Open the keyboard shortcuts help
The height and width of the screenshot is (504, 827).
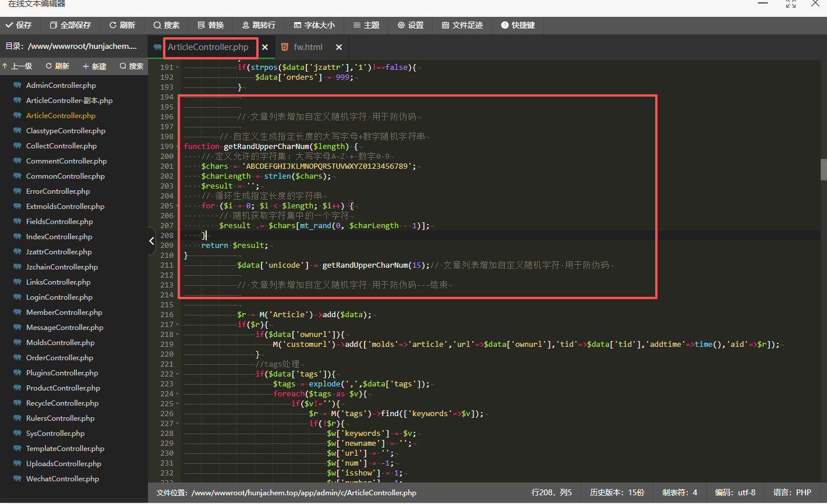point(517,25)
